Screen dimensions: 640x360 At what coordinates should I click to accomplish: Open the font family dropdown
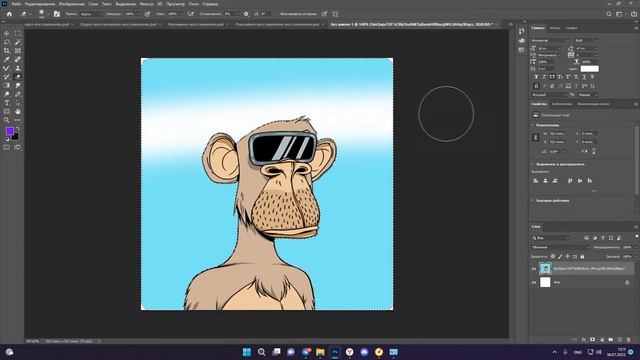click(550, 40)
